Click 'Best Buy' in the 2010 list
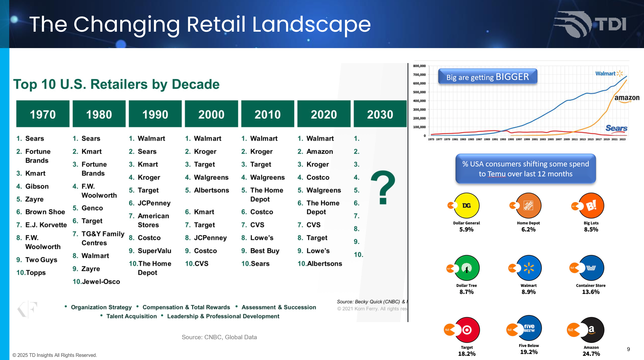Image resolution: width=644 pixels, height=360 pixels. pos(265,251)
